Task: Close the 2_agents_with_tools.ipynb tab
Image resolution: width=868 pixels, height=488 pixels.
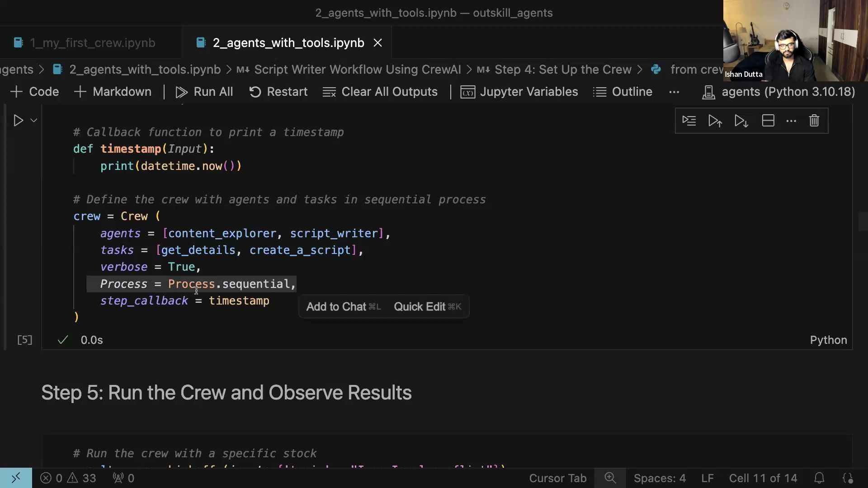Action: (378, 43)
